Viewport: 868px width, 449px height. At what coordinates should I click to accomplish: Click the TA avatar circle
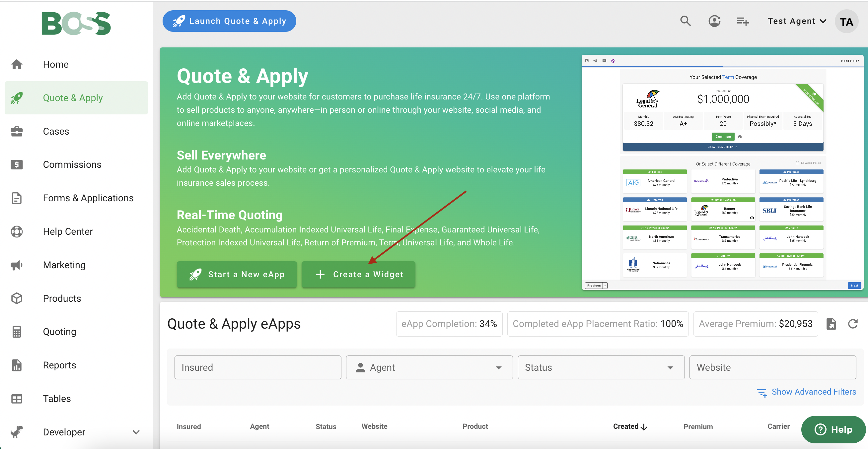[x=846, y=22]
